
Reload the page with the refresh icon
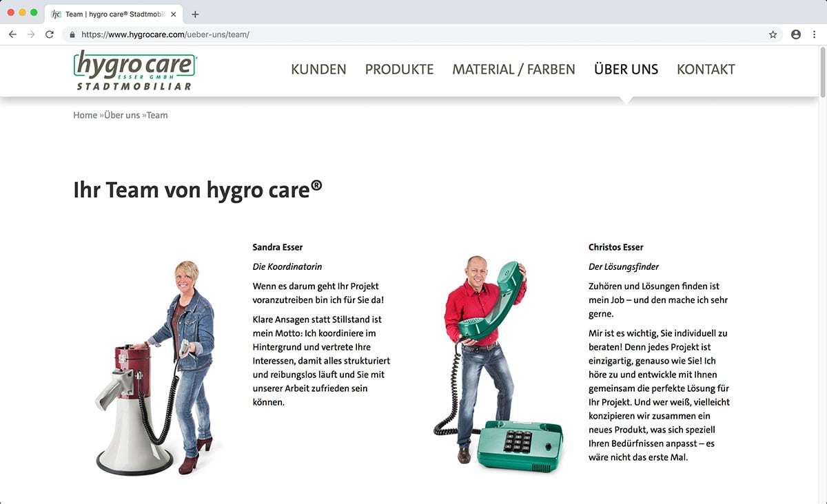50,34
